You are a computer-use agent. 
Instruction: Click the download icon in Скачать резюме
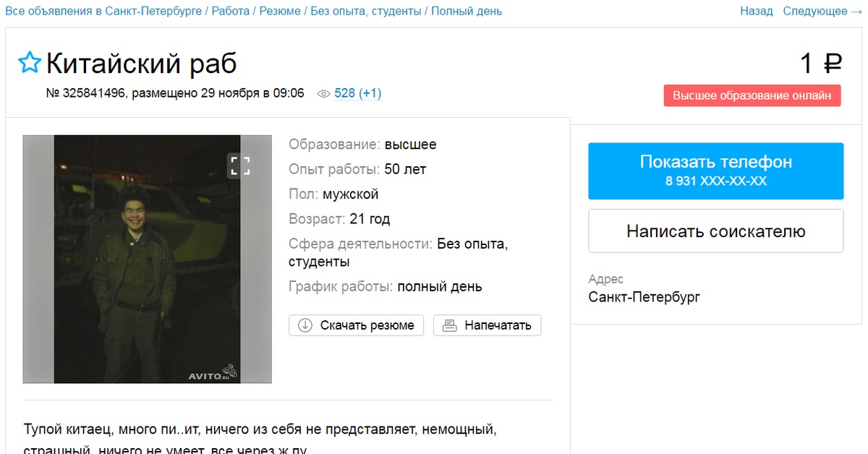point(305,325)
